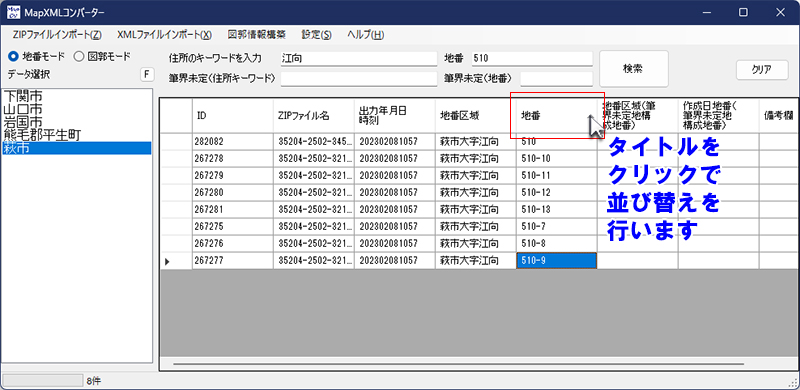Click the MapXMLコンバーター title bar app icon
The width and height of the screenshot is (800, 390).
pyautogui.click(x=13, y=12)
